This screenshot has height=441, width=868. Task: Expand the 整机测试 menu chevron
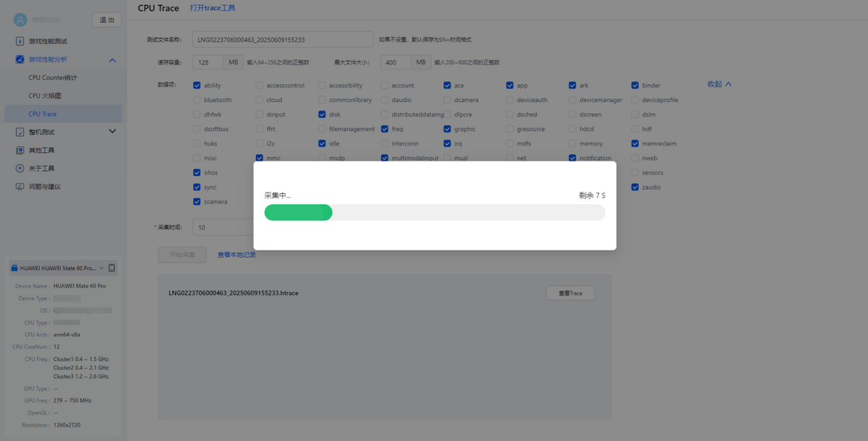tap(112, 131)
